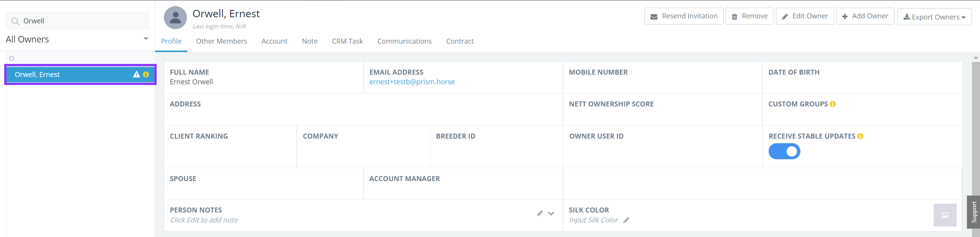
Task: Click the Resend Invitation button
Action: click(x=684, y=16)
